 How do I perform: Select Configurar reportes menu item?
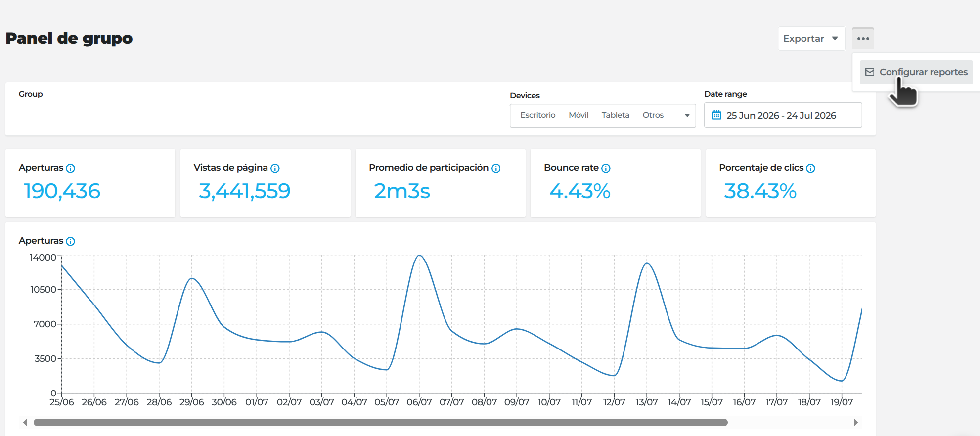916,72
